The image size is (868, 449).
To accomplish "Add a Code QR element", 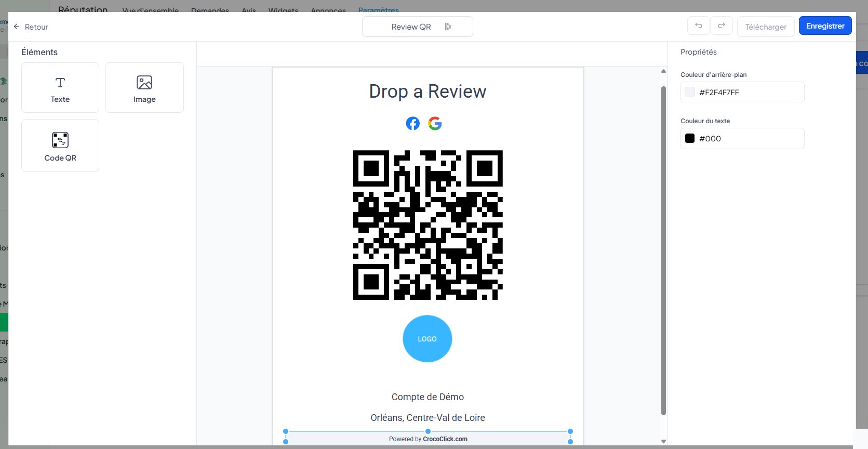I will point(60,145).
